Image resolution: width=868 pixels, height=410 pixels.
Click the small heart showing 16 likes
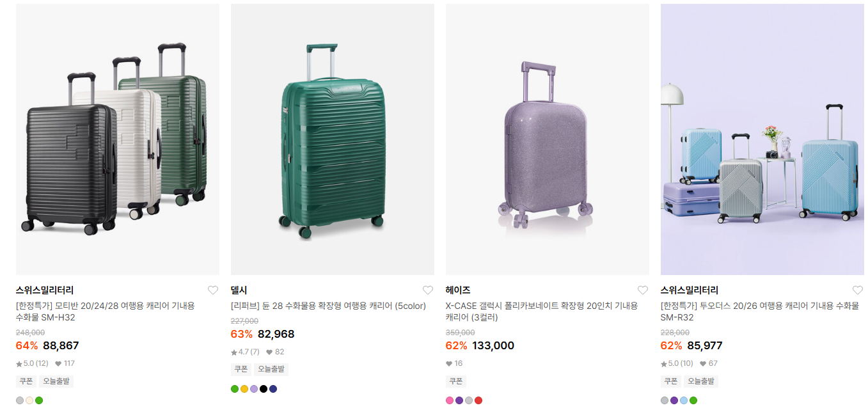point(449,364)
